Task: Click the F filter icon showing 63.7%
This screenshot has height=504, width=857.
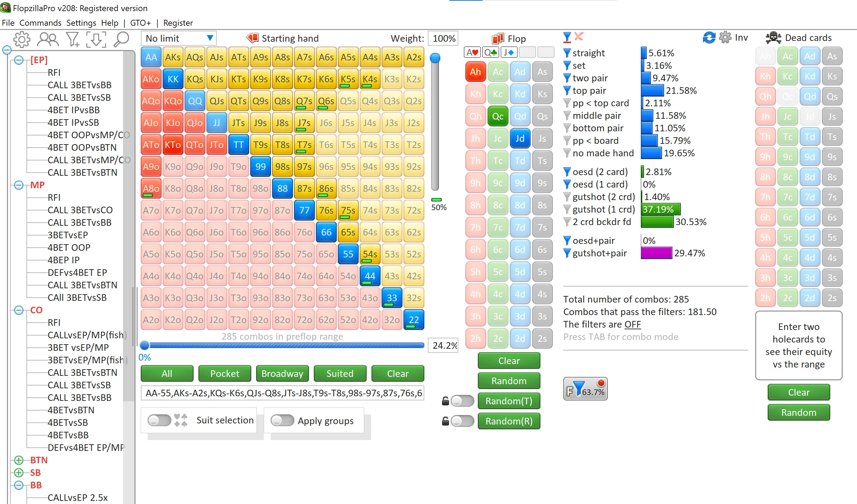Action: [x=585, y=389]
